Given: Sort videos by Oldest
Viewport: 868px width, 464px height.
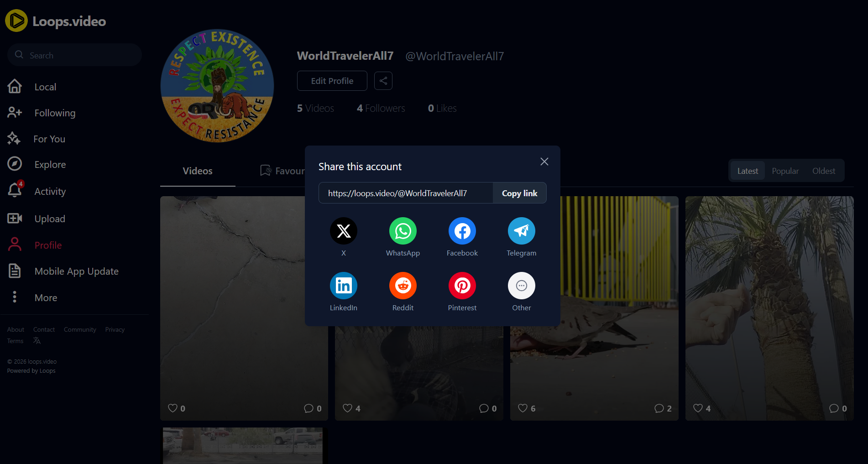Looking at the screenshot, I should [823, 171].
